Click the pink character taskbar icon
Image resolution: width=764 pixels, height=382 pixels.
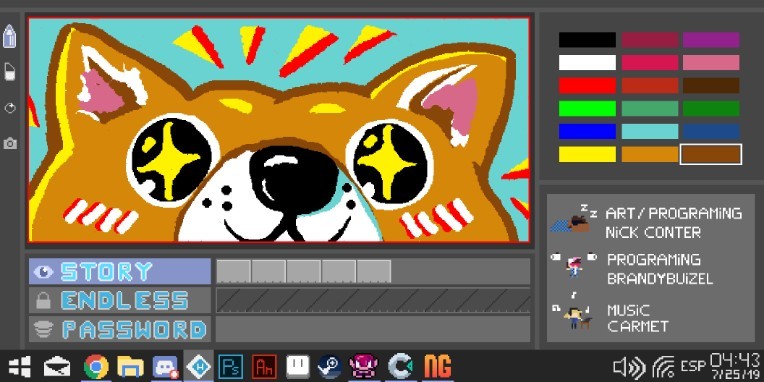(363, 367)
